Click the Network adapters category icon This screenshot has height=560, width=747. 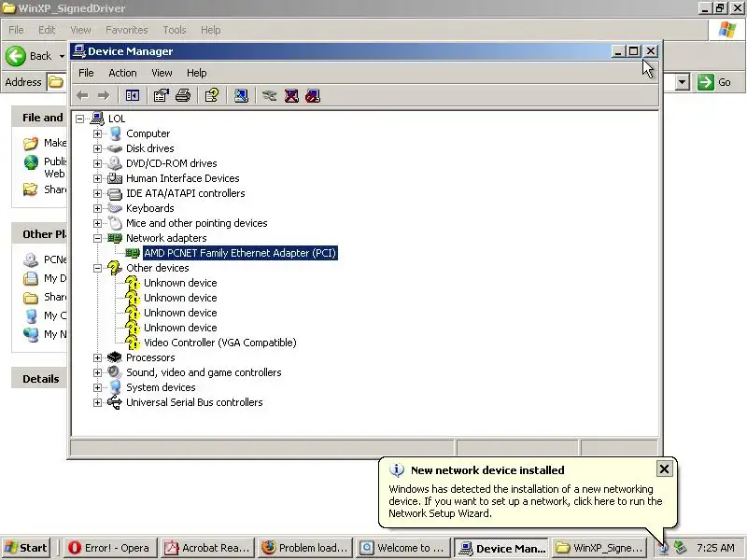(x=115, y=238)
